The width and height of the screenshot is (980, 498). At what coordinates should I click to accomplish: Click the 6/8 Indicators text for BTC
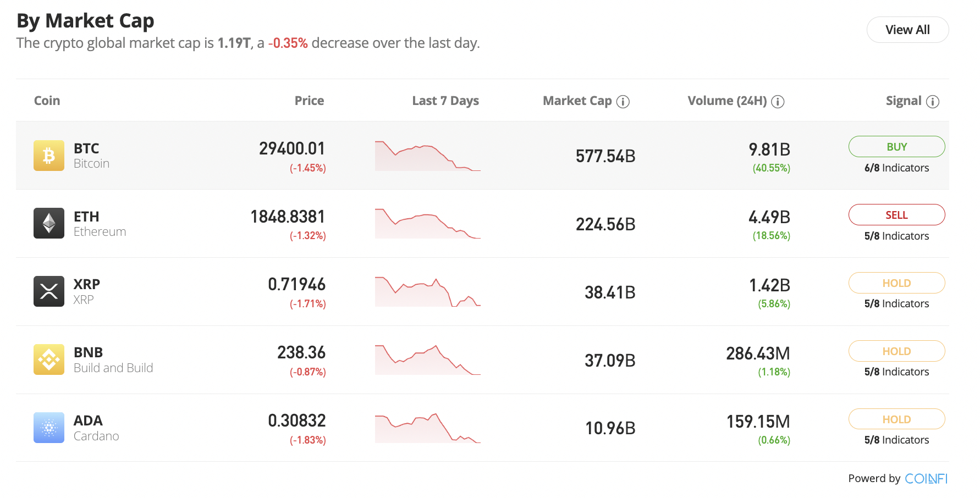tap(896, 168)
